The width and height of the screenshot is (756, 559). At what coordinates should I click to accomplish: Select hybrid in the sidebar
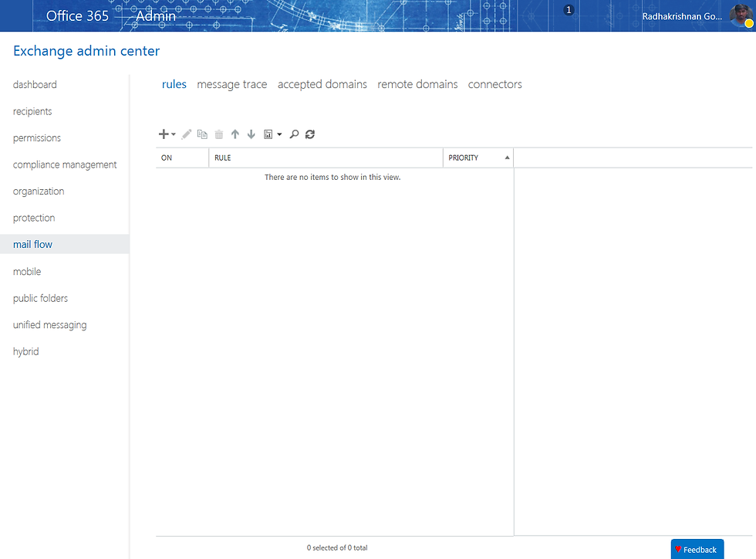coord(26,351)
